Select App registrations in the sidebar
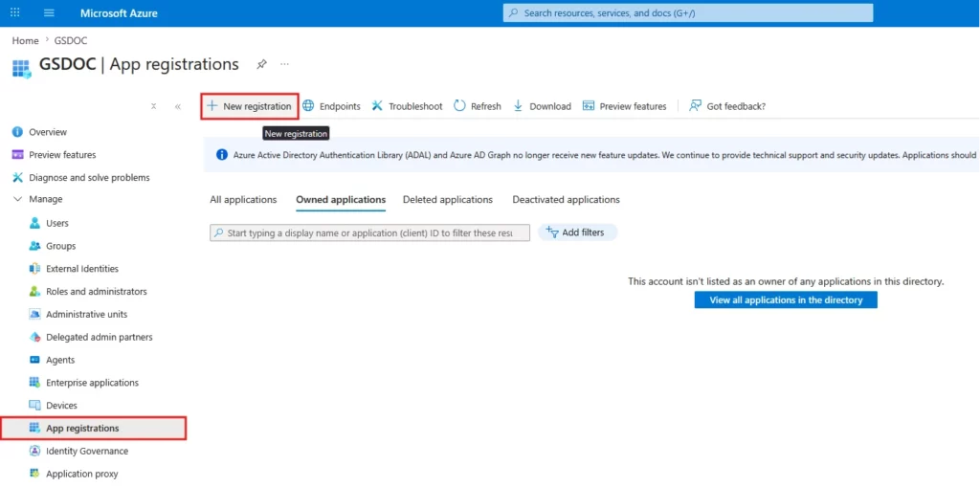The width and height of the screenshot is (980, 487). (94, 429)
